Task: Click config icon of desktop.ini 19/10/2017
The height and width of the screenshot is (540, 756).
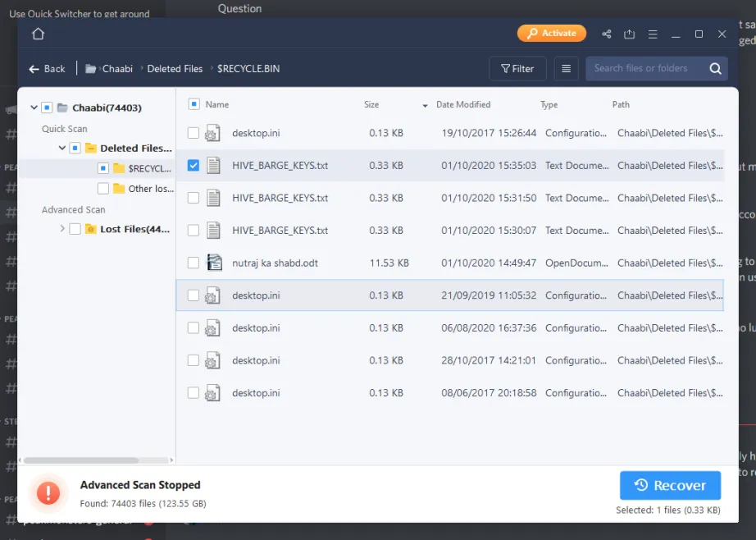Action: (x=212, y=133)
